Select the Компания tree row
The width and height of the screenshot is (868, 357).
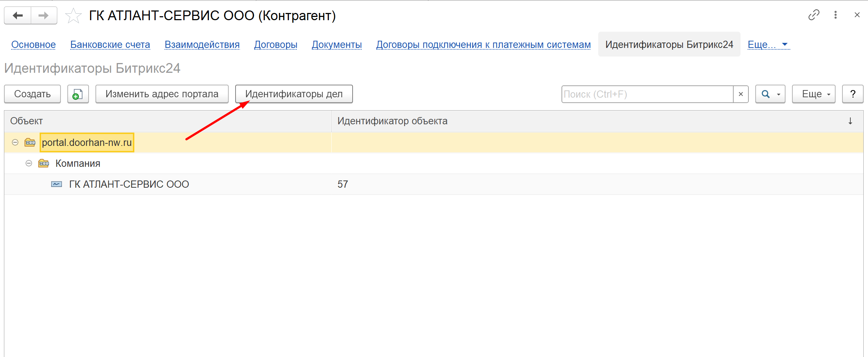point(434,164)
